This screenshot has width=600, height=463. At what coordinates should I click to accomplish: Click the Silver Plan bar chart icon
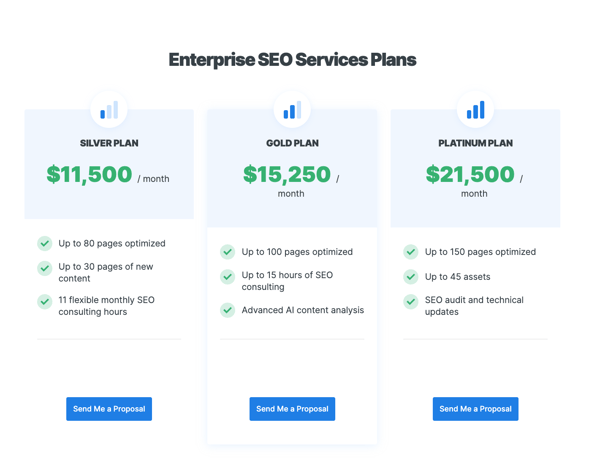109,110
